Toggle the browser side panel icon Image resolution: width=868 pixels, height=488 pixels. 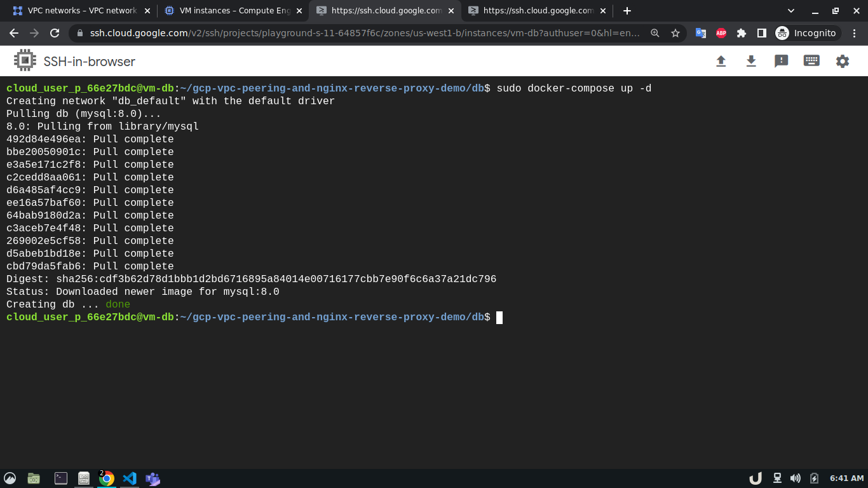coord(762,33)
